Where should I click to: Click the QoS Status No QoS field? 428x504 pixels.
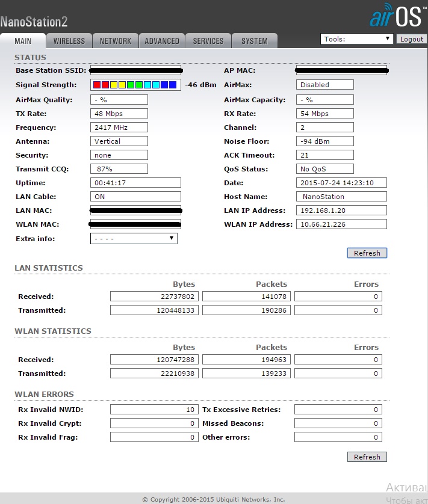click(x=324, y=169)
